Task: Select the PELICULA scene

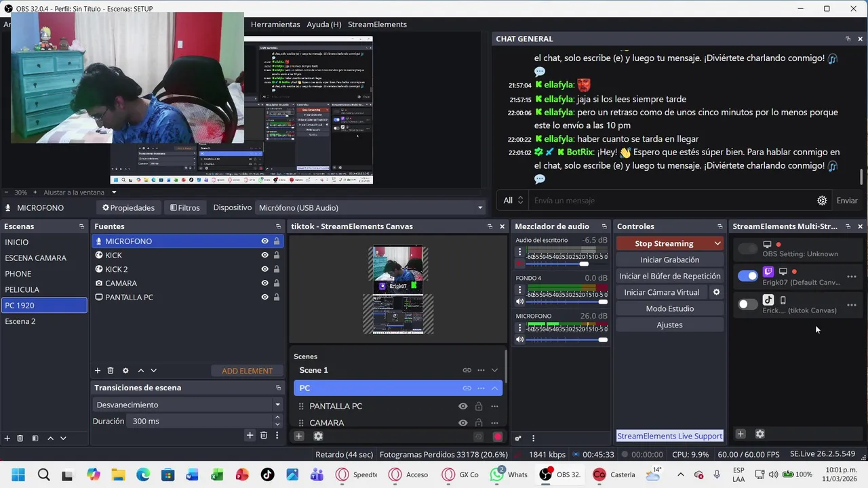Action: [44, 289]
